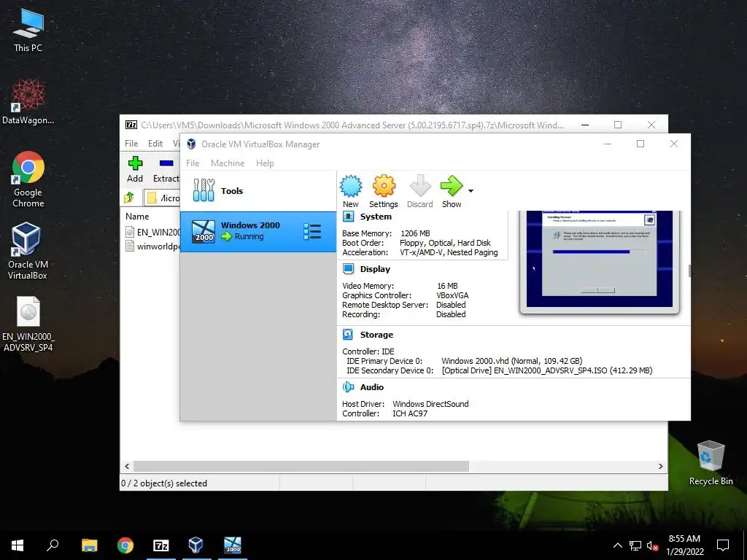
Task: Select Oracle VM VirtualBox desktop shortcut
Action: 27,251
